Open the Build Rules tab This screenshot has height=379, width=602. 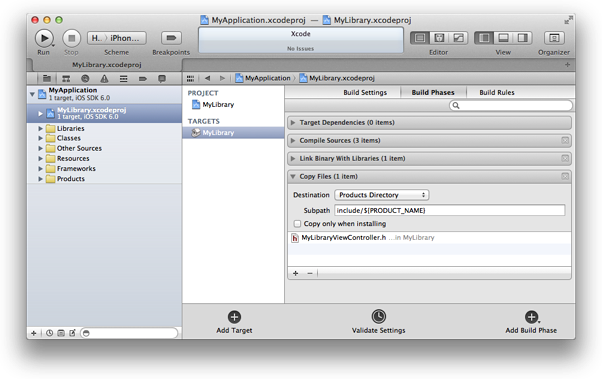[x=497, y=93]
